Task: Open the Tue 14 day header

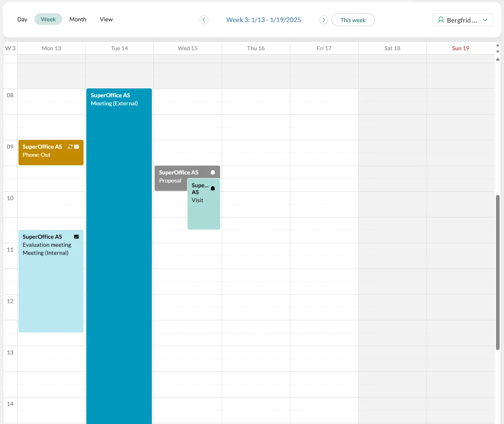Action: [x=119, y=48]
